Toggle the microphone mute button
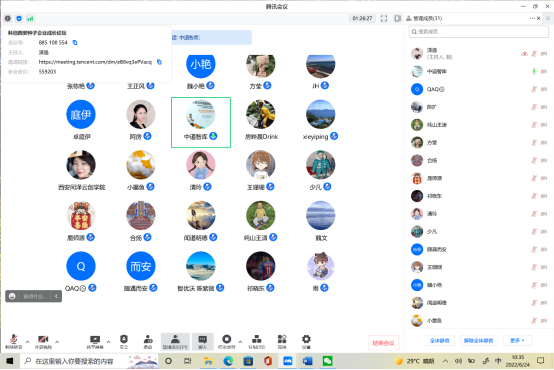554x370 pixels. [13, 341]
